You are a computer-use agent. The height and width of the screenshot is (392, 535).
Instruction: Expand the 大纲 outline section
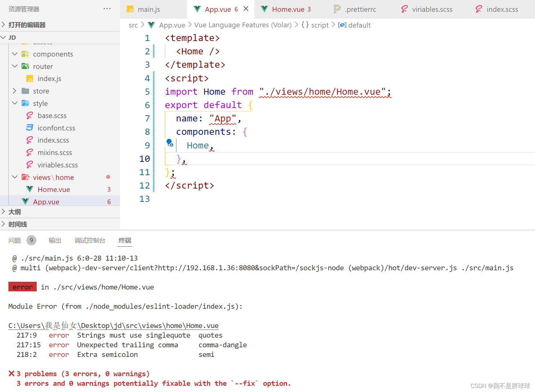pyautogui.click(x=3, y=212)
